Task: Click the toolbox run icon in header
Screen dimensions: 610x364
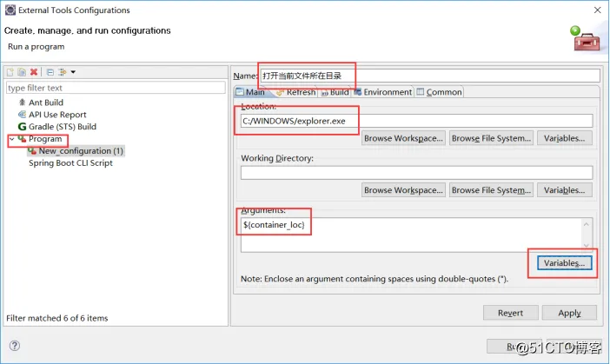Action: coord(586,39)
